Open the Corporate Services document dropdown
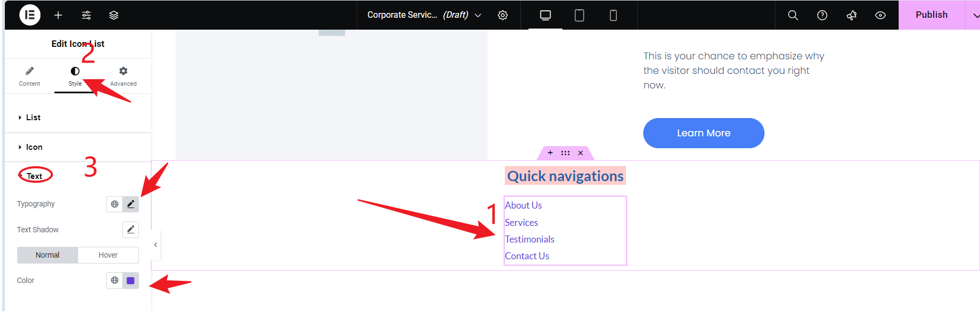 point(424,15)
